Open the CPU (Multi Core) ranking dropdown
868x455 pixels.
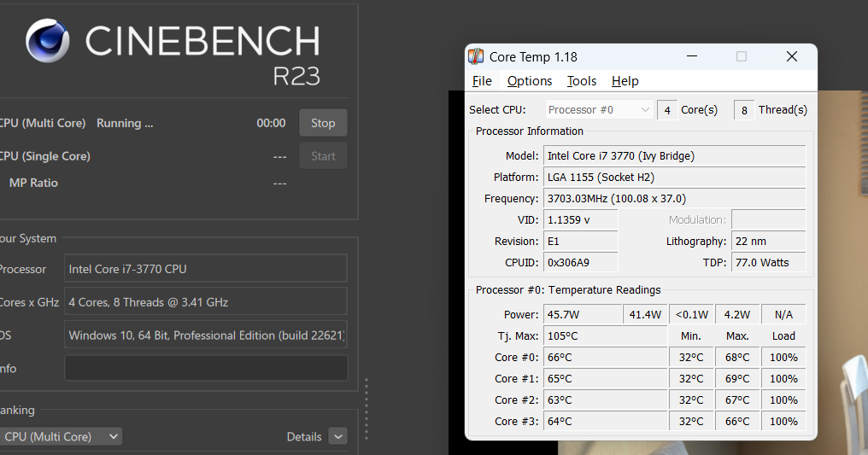point(61,437)
